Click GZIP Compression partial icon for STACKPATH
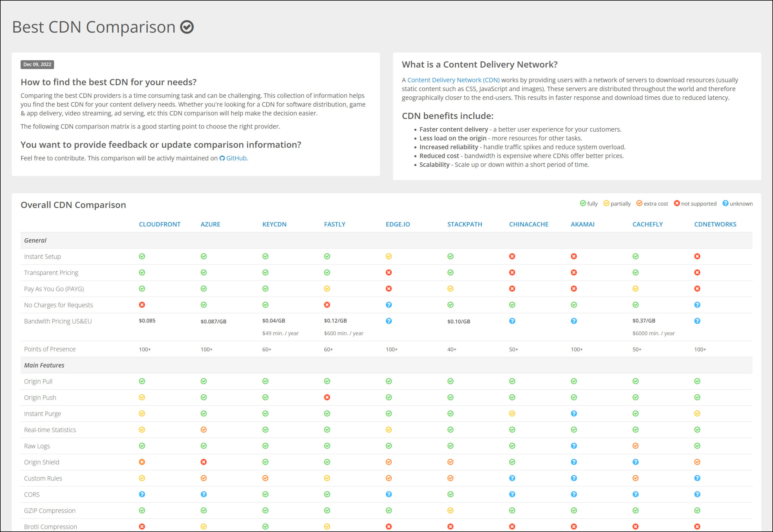The width and height of the screenshot is (773, 532). [450, 510]
